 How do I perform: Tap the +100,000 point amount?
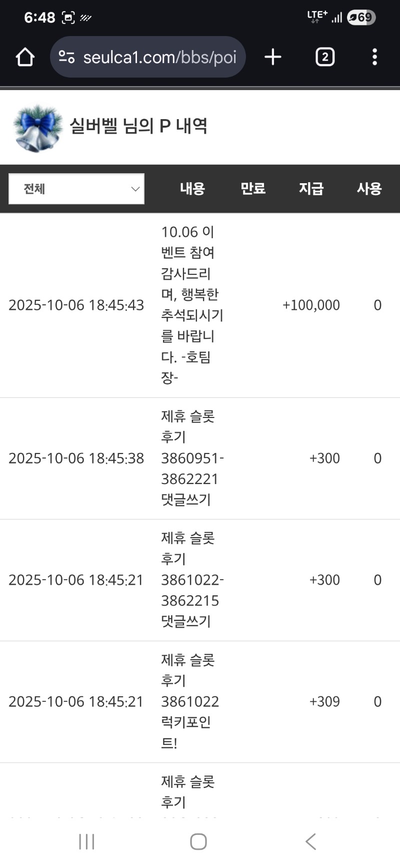tap(311, 305)
